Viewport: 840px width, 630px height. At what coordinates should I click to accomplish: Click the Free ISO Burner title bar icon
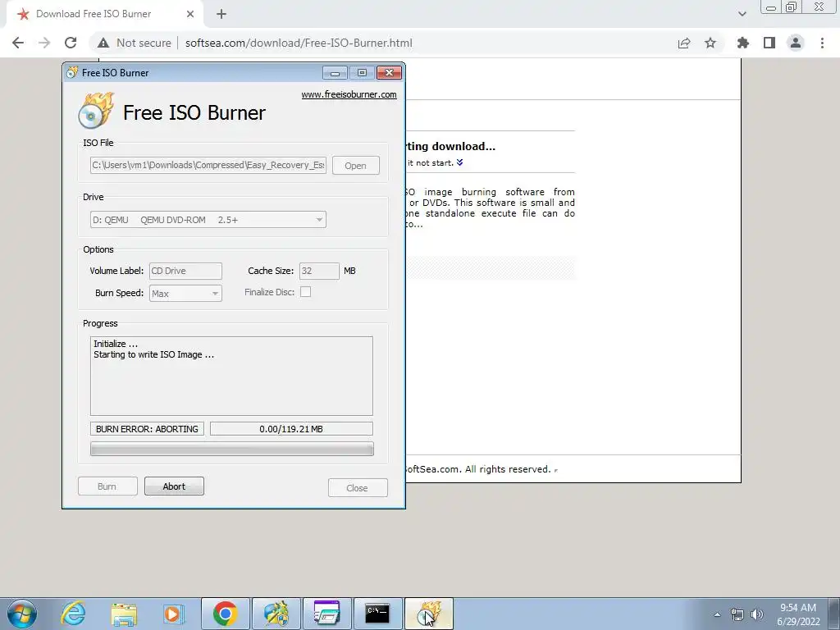tap(72, 72)
